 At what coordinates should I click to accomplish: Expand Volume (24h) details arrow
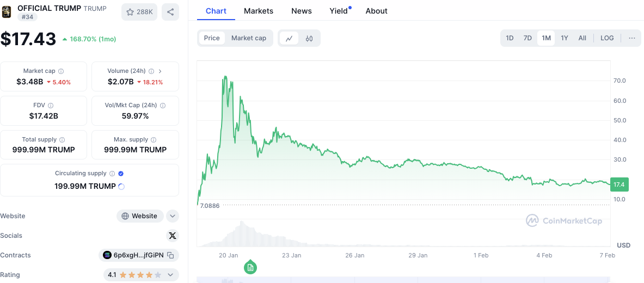160,71
